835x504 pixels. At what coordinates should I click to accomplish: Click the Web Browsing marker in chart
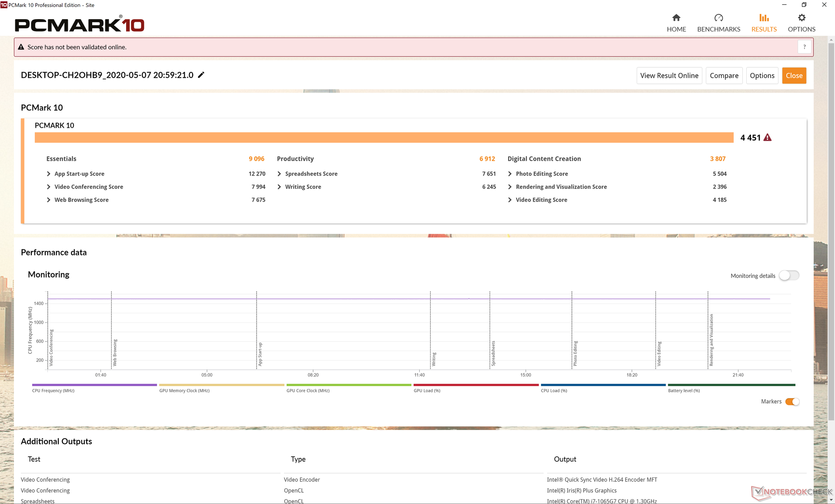(x=115, y=352)
